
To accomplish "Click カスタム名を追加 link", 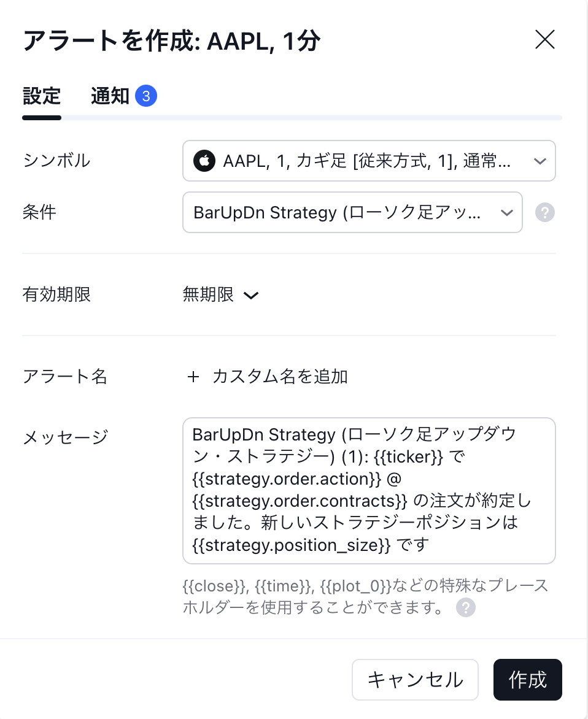I will pyautogui.click(x=280, y=377).
